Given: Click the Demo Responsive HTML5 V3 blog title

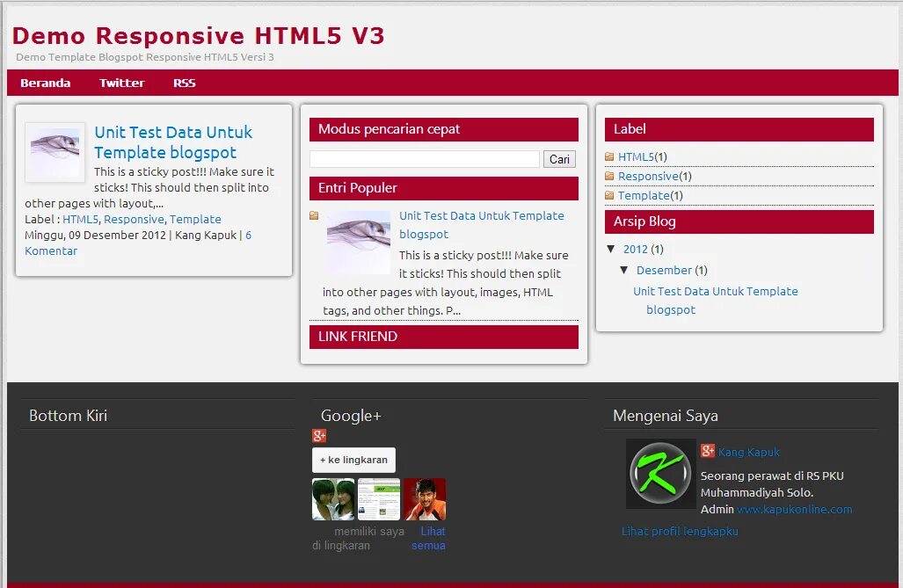Looking at the screenshot, I should coord(198,36).
